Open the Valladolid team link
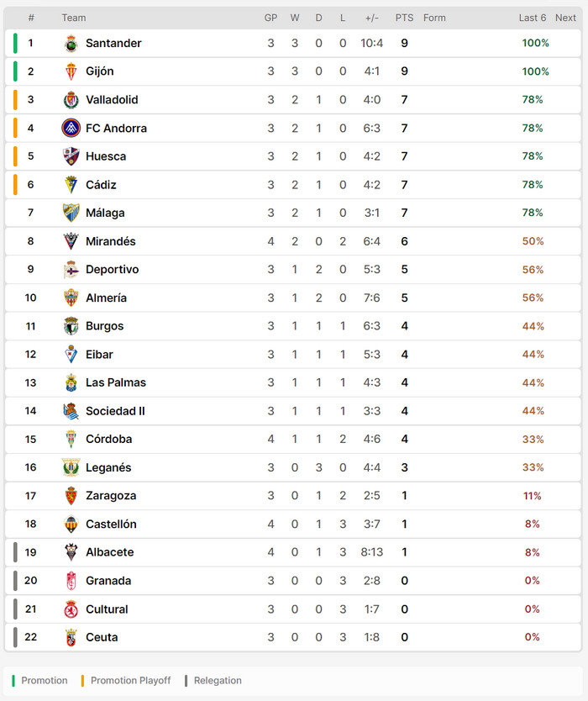This screenshot has width=588, height=701. tap(112, 100)
